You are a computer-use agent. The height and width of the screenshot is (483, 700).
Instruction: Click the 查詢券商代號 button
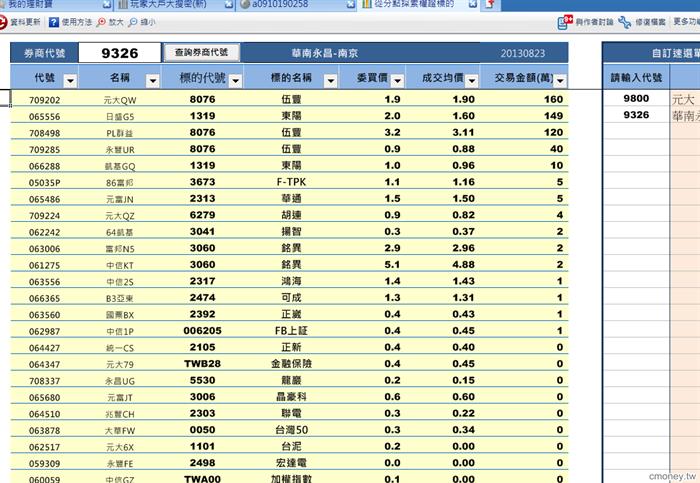[x=201, y=53]
